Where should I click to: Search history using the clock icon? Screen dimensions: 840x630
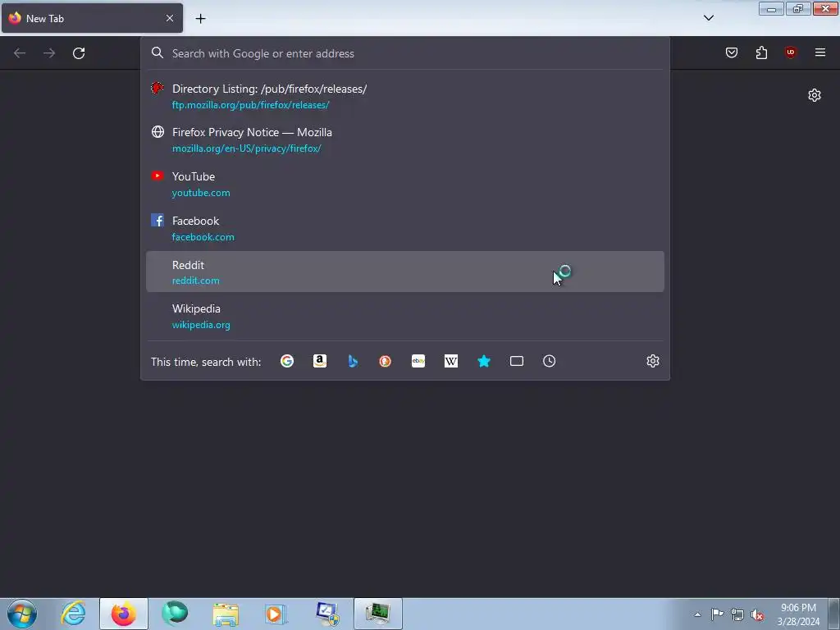point(549,361)
